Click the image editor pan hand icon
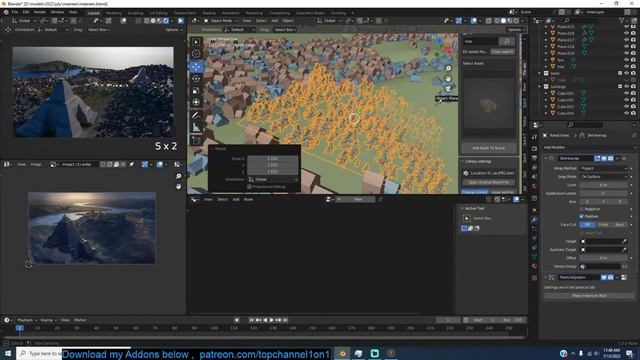The height and width of the screenshot is (360, 640). (178, 186)
